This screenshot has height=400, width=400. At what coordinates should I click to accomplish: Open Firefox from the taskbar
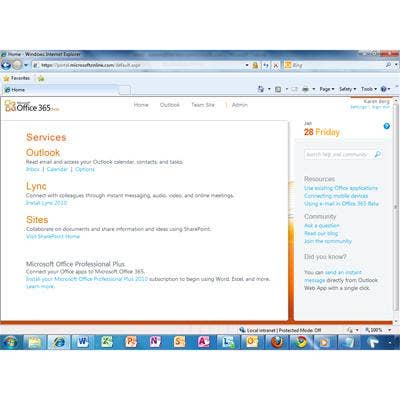coord(277,342)
